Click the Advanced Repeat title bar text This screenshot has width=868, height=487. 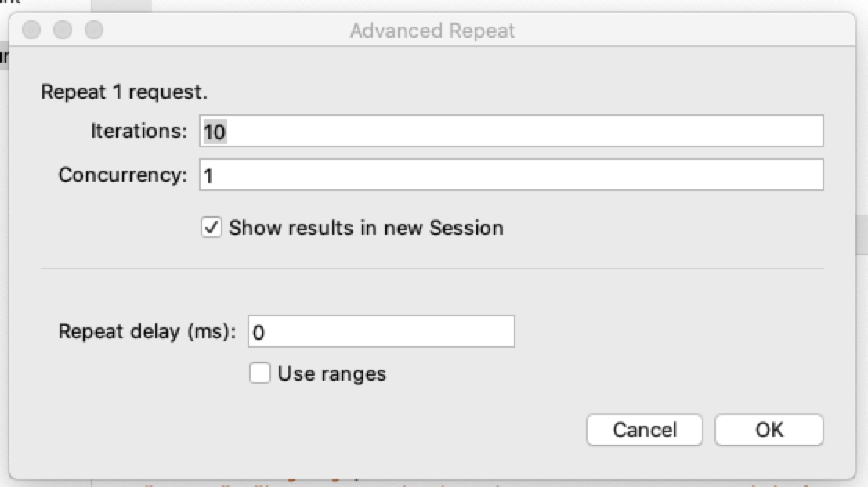(x=432, y=31)
